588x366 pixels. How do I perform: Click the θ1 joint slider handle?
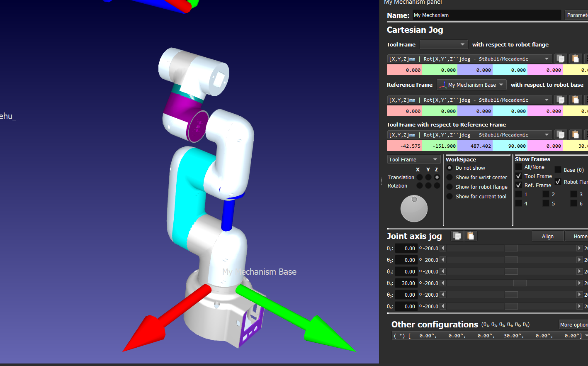511,248
